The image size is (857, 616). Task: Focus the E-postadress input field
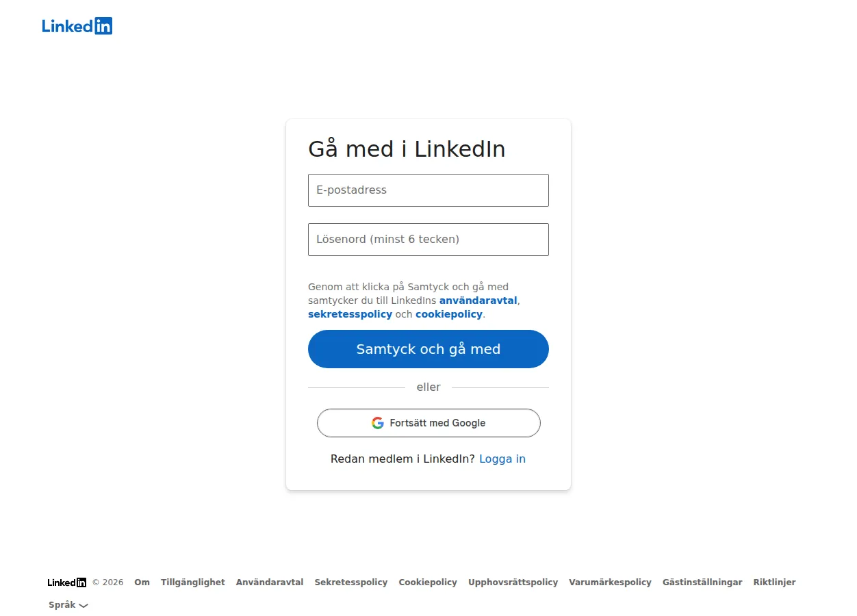click(x=428, y=190)
